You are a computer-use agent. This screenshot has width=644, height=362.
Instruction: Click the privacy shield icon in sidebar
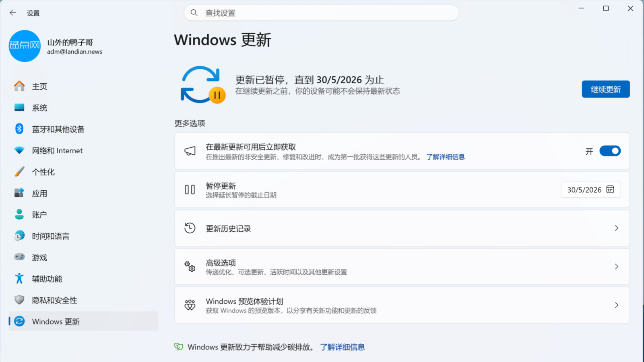pyautogui.click(x=19, y=300)
